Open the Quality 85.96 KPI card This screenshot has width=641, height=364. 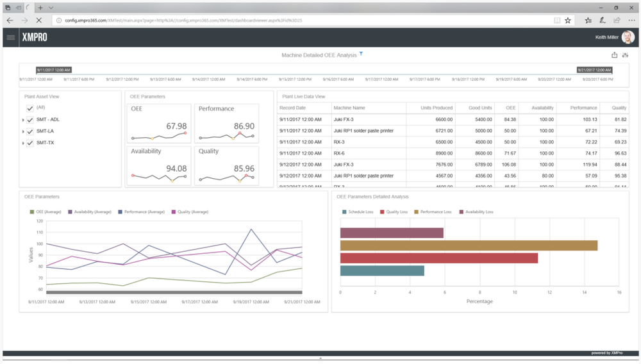pos(226,166)
